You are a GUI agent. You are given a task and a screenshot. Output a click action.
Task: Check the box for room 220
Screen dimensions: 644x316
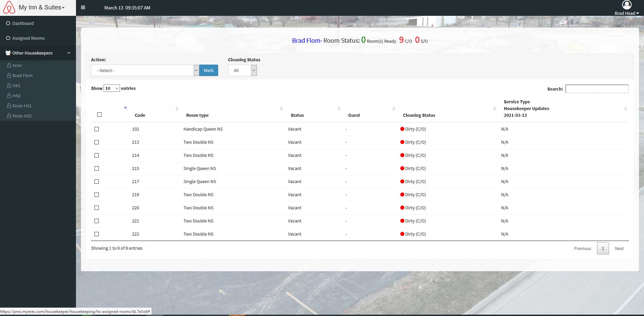point(97,208)
